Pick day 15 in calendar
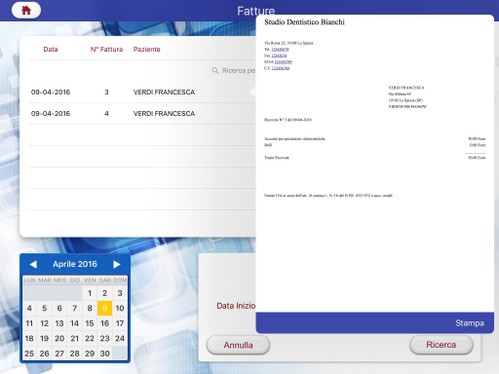Image resolution: width=499 pixels, height=374 pixels. (90, 323)
